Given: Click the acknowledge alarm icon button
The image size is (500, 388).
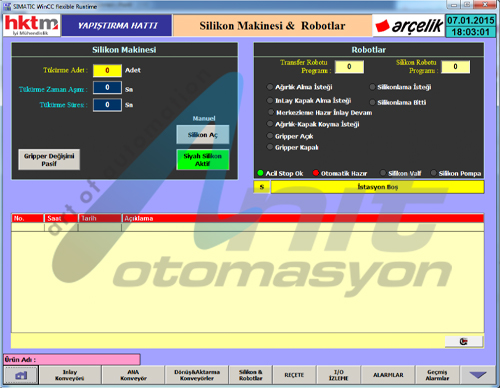Looking at the screenshot, I should click(463, 341).
